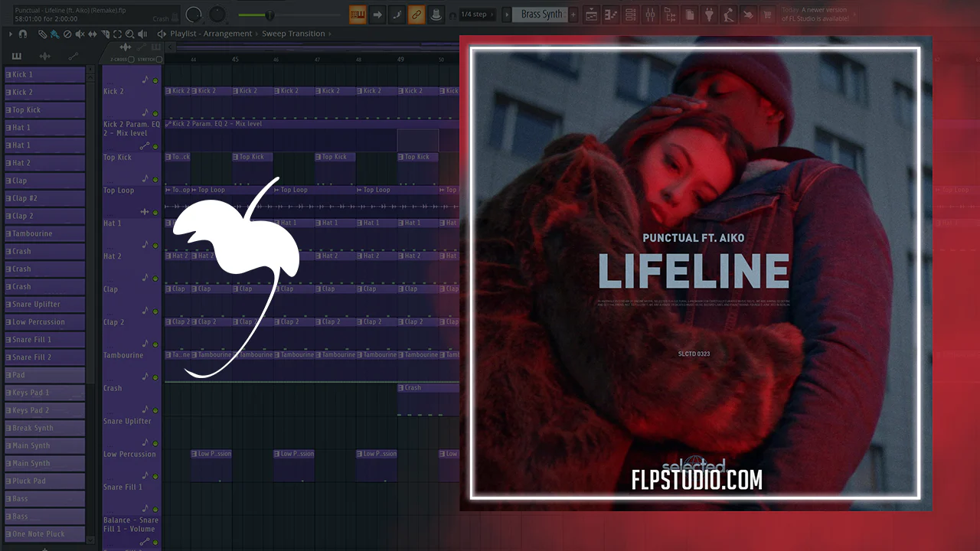This screenshot has height=551, width=980.
Task: Select the Delete tool in playlist toolbar
Action: pyautogui.click(x=67, y=34)
